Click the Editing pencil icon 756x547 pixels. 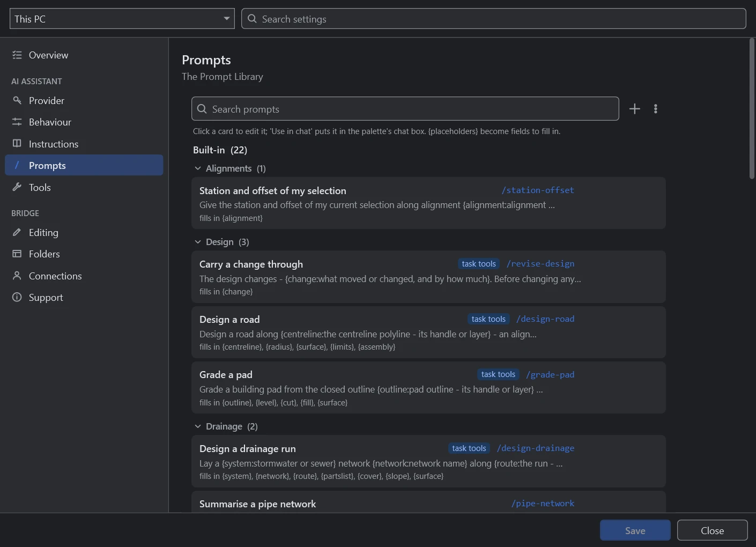(17, 232)
